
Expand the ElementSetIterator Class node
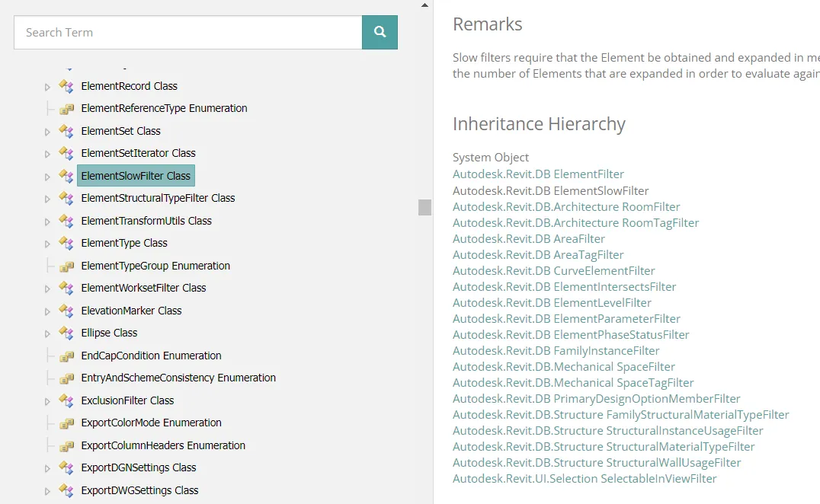tap(47, 154)
